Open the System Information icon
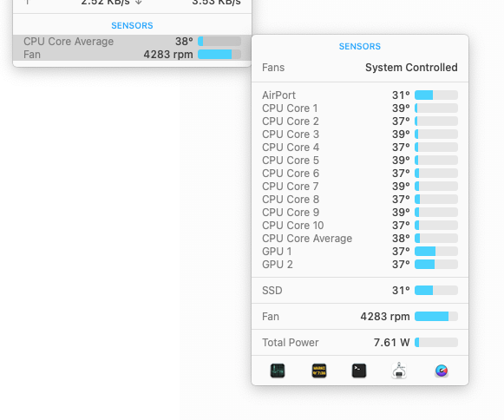 399,371
